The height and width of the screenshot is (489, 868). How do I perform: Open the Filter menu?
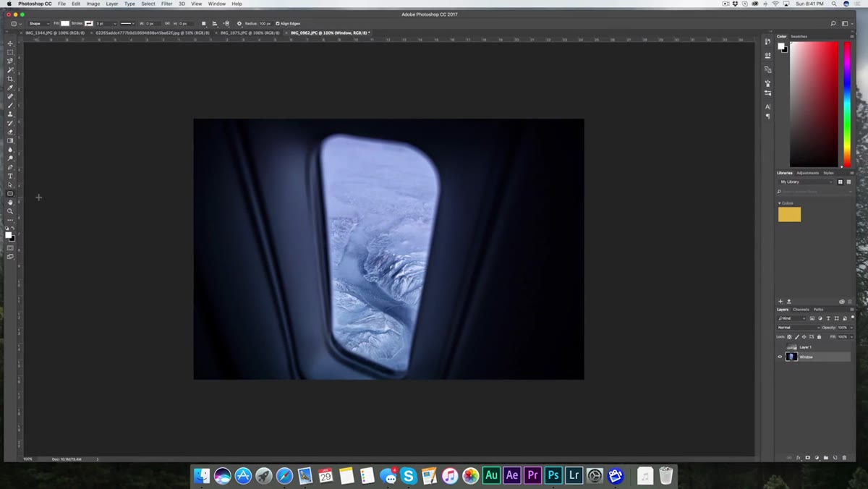coord(166,4)
